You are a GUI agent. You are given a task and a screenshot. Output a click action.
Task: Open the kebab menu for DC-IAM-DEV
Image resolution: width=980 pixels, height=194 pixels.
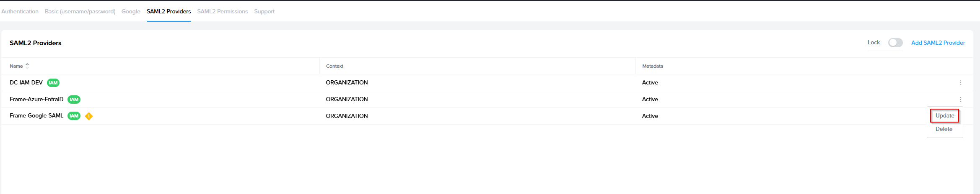click(x=960, y=83)
